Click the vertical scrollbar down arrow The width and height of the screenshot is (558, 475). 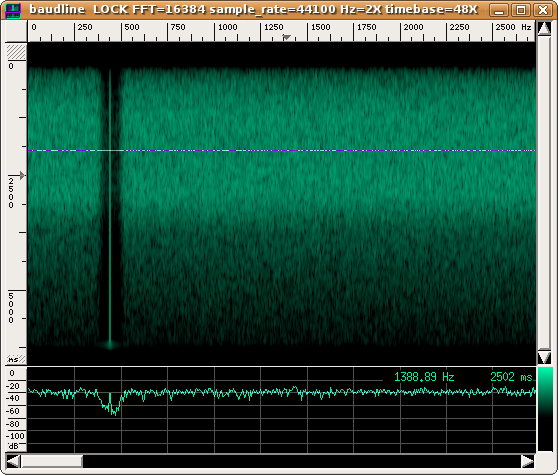click(544, 357)
